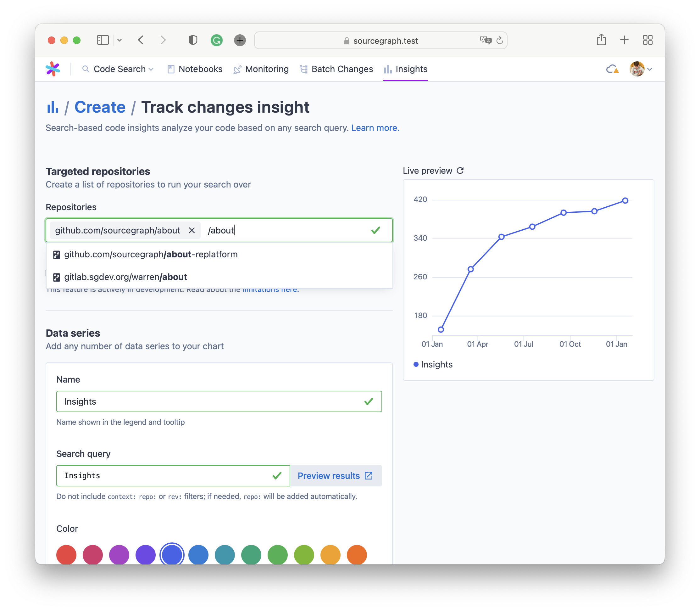Click the insights bar chart breadcrumb icon

point(53,107)
